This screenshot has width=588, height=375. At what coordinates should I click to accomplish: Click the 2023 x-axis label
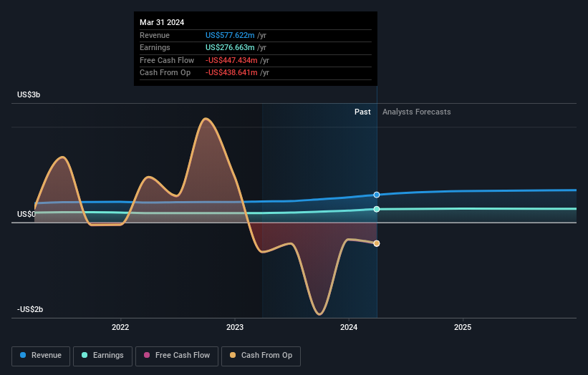click(235, 327)
